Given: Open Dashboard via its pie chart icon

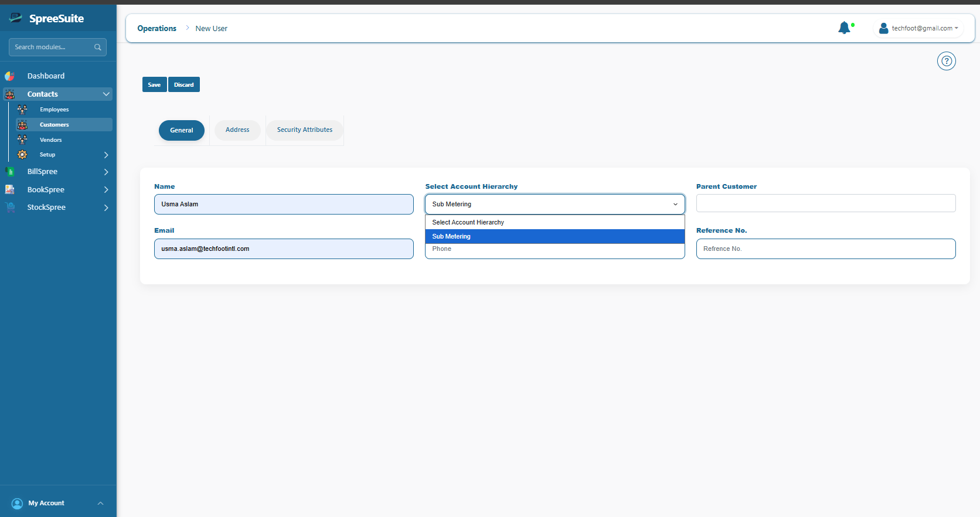Looking at the screenshot, I should pos(9,76).
